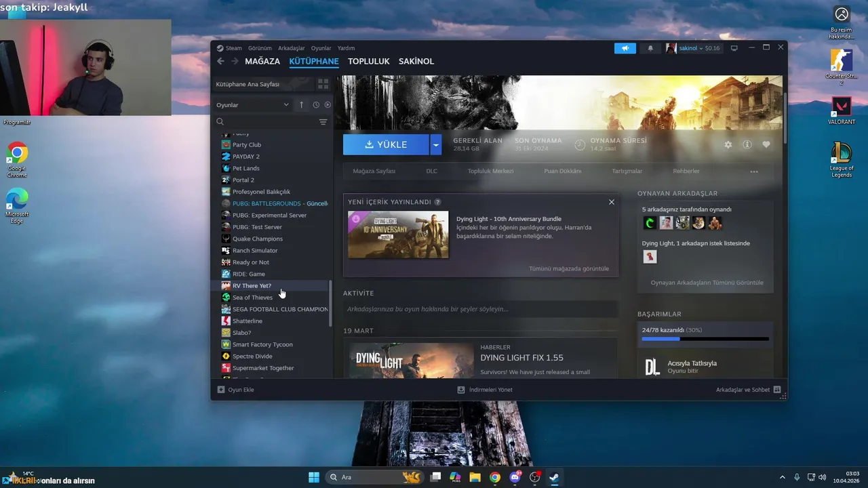Click Tümünü mağazada görüntüle link

(x=569, y=268)
